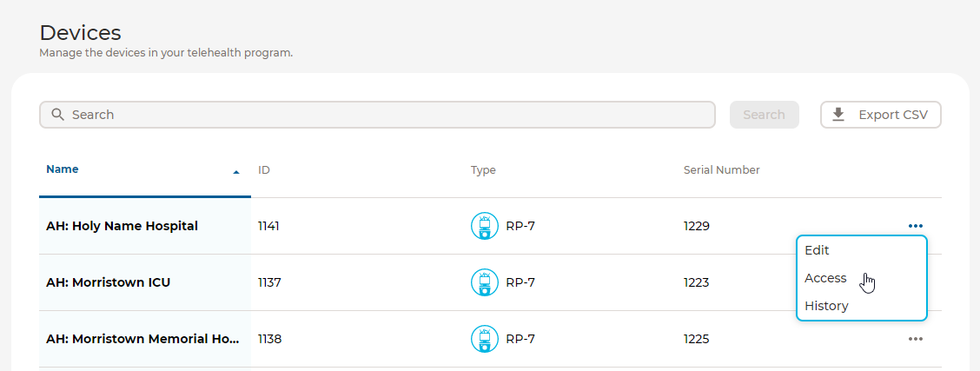Click the RP-7 robot icon for Holy Name Hospital

click(485, 226)
